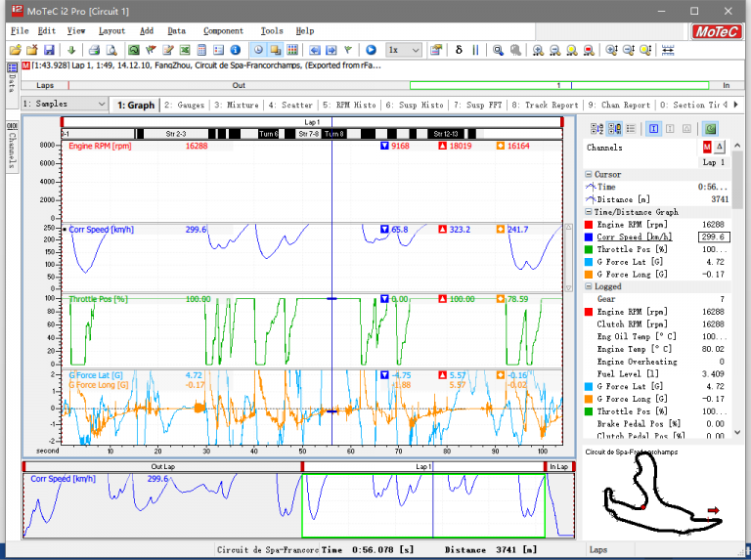Click green Throttle Pos swatch in Time/Distance Graph

click(589, 249)
